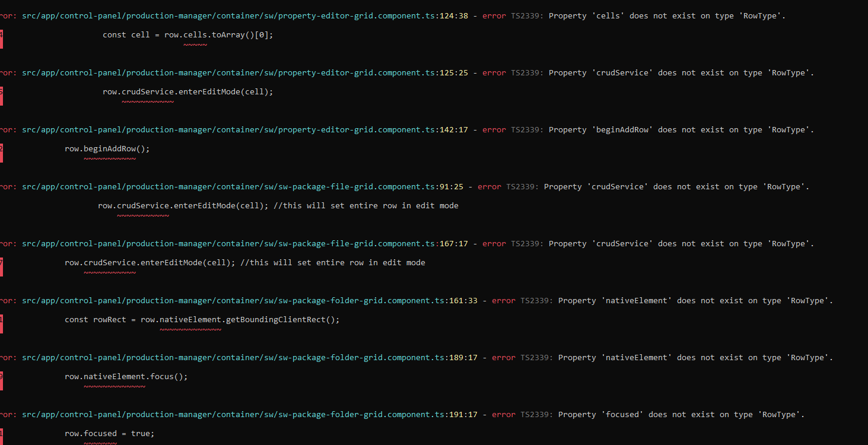Click the 'const cell = row.cells.toArray()[0];' line
The image size is (868, 445).
click(187, 34)
